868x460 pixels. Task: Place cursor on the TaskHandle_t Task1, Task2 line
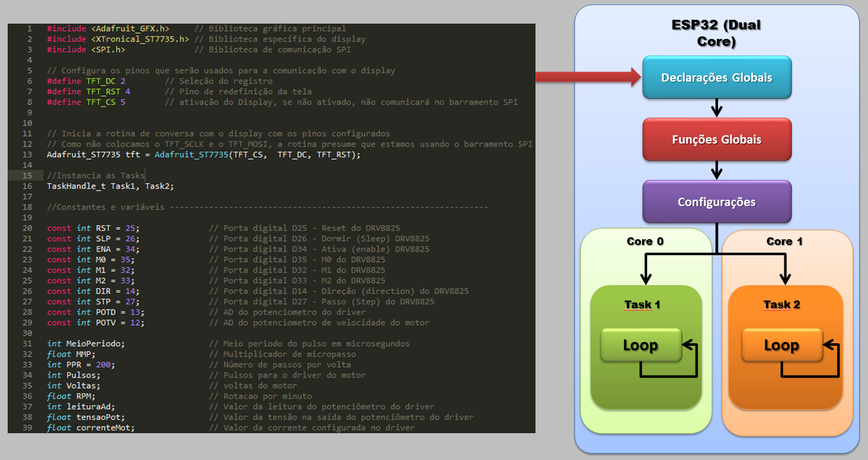[x=110, y=186]
